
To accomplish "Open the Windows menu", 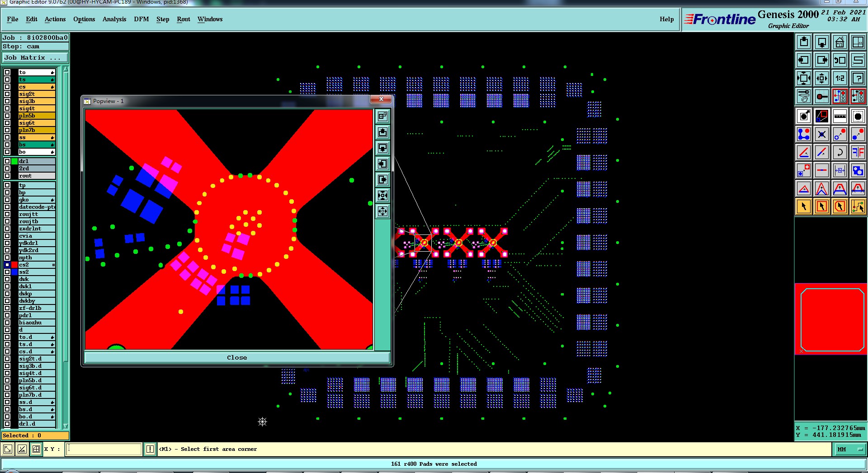I will point(210,19).
